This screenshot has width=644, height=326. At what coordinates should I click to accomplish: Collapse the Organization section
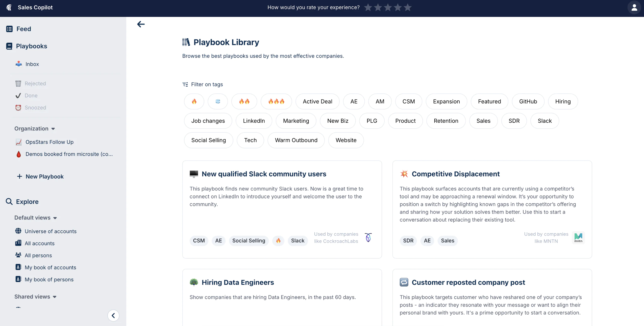(35, 129)
